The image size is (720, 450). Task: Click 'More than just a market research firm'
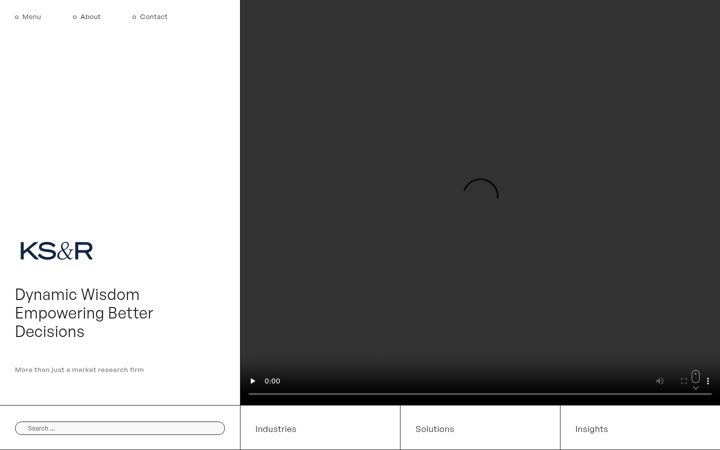tap(79, 370)
